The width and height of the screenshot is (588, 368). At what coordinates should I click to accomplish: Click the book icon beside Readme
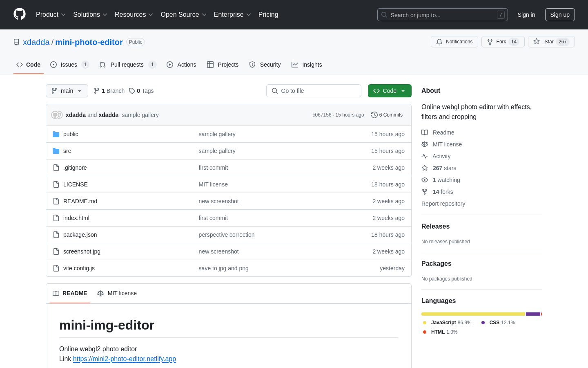pyautogui.click(x=425, y=132)
